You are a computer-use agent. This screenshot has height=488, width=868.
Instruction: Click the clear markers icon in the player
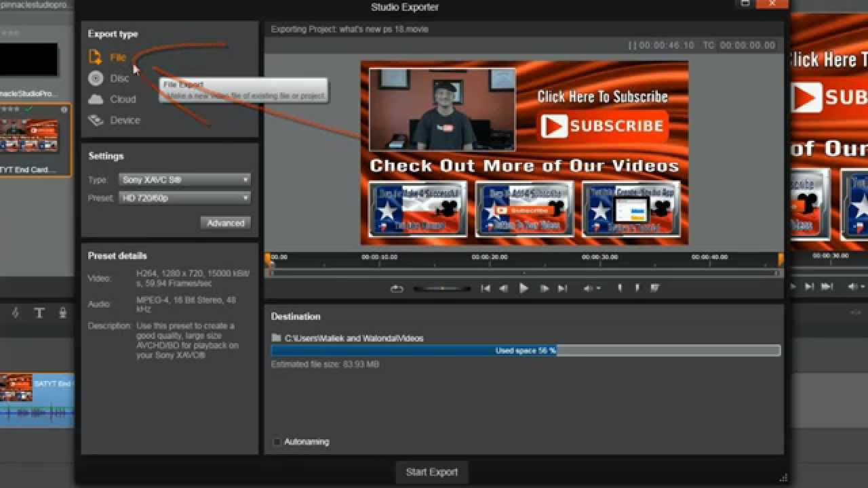click(655, 288)
